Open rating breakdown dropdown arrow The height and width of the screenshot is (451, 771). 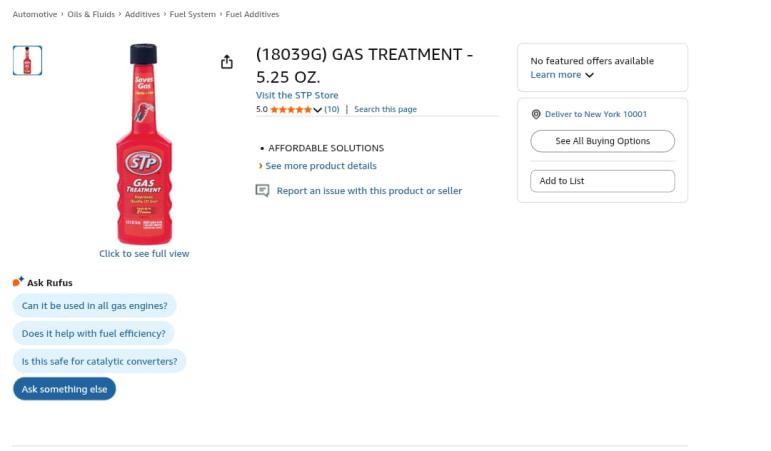coord(318,110)
